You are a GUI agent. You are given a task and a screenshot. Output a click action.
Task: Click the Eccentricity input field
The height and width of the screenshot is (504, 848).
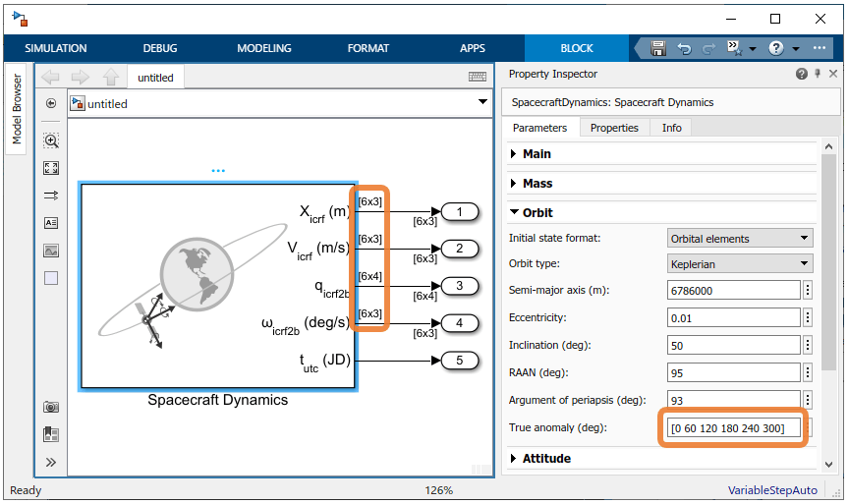tap(733, 318)
